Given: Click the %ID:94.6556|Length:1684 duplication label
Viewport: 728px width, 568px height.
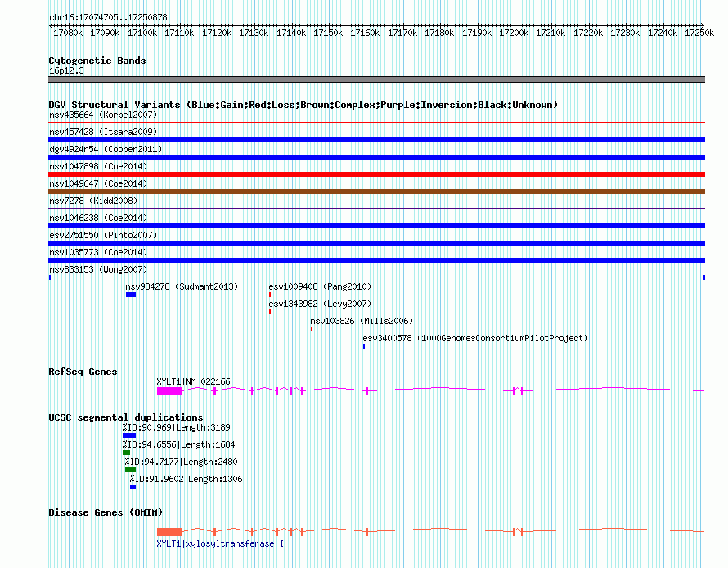Looking at the screenshot, I should point(179,444).
